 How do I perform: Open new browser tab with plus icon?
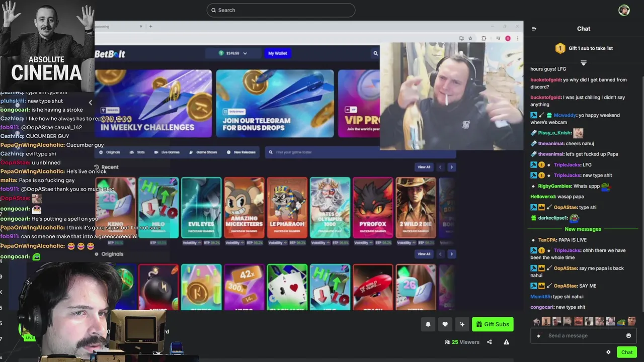(150, 26)
